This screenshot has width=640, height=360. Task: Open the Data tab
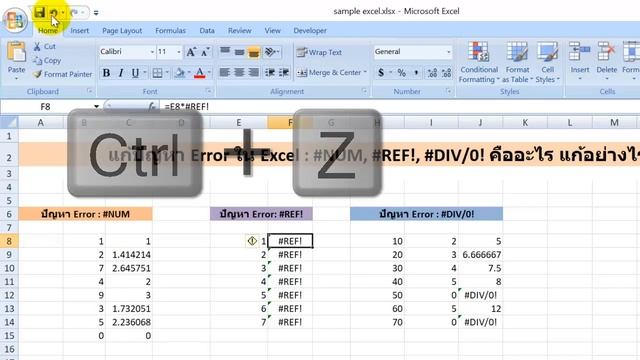click(207, 31)
